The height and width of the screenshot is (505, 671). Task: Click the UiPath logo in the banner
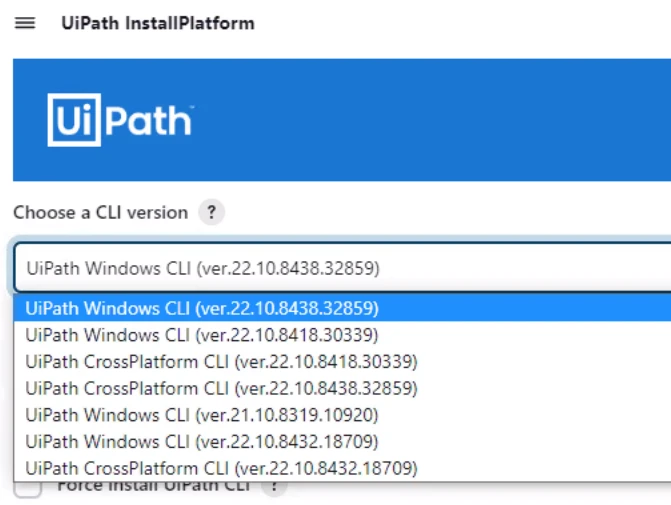click(x=120, y=120)
